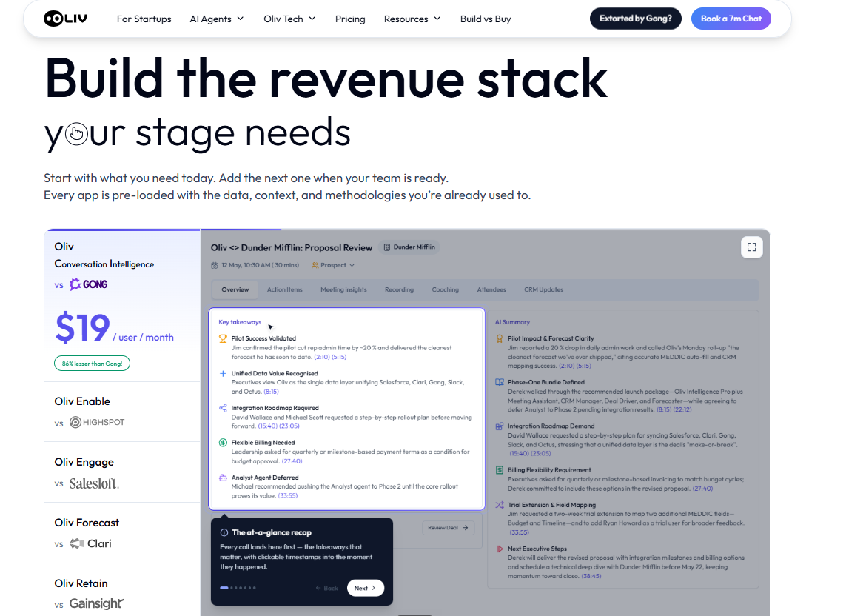The image size is (846, 616).
Task: Click Back in the recap tooltip
Action: [x=327, y=588]
